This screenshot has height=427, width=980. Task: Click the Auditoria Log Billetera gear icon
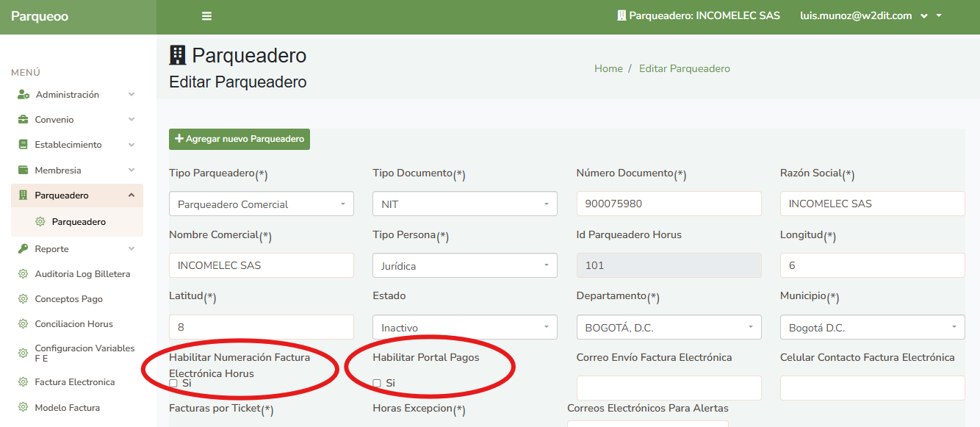point(21,273)
